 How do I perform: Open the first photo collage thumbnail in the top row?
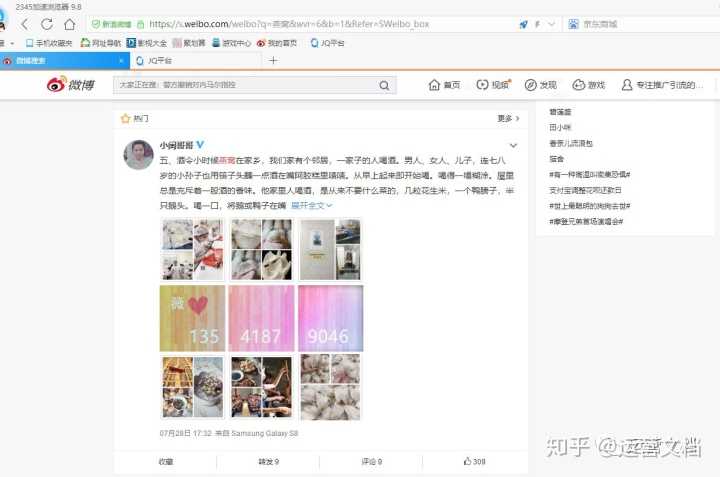[x=192, y=249]
